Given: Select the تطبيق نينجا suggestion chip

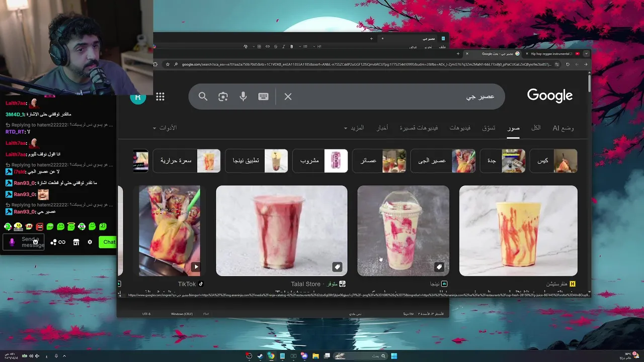Looking at the screenshot, I should [x=257, y=161].
